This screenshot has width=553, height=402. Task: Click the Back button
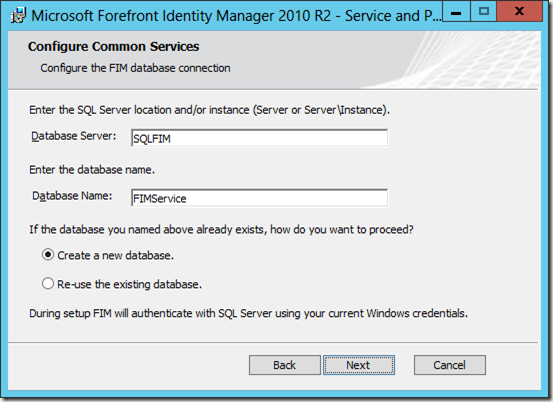285,365
